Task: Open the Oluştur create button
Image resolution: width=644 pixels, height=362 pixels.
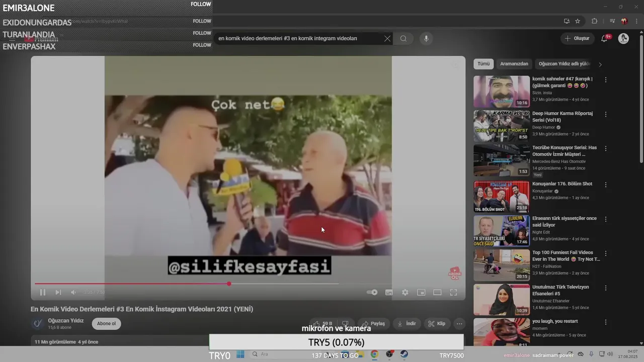Action: click(x=577, y=38)
